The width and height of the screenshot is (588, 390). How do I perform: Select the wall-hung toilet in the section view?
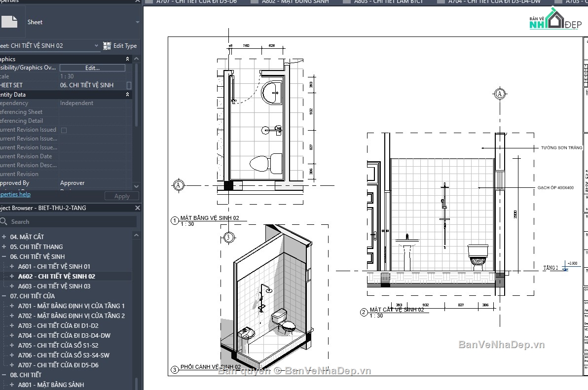478,257
